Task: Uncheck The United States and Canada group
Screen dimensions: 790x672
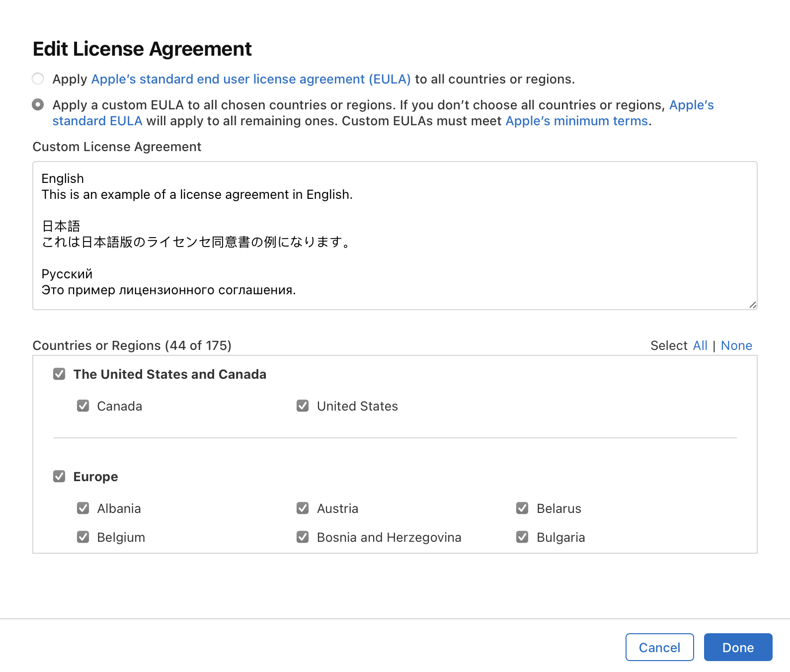Action: pyautogui.click(x=59, y=374)
